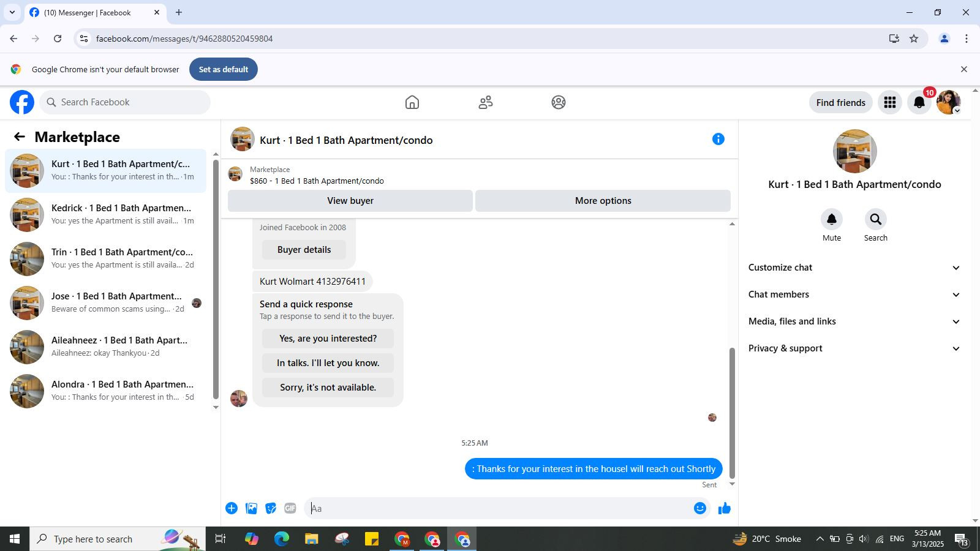The width and height of the screenshot is (980, 551).
Task: Click the chat messages vertical scrollbar
Action: [x=732, y=413]
